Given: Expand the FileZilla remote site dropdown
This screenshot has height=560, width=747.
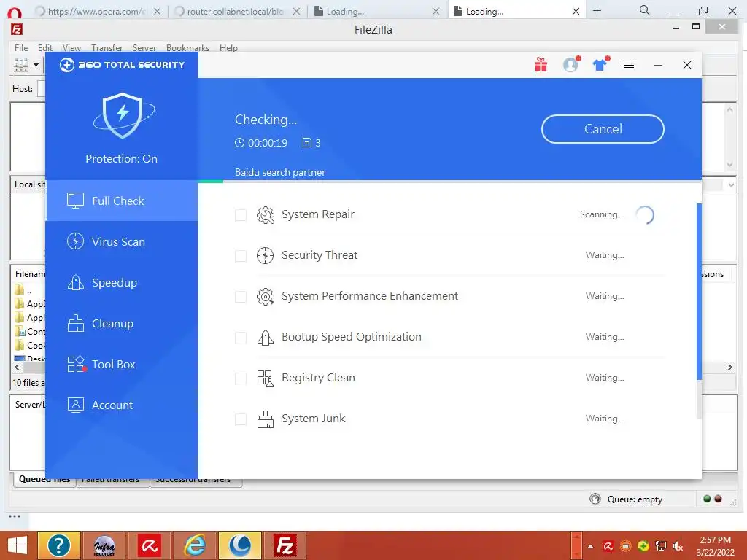Looking at the screenshot, I should click(731, 184).
